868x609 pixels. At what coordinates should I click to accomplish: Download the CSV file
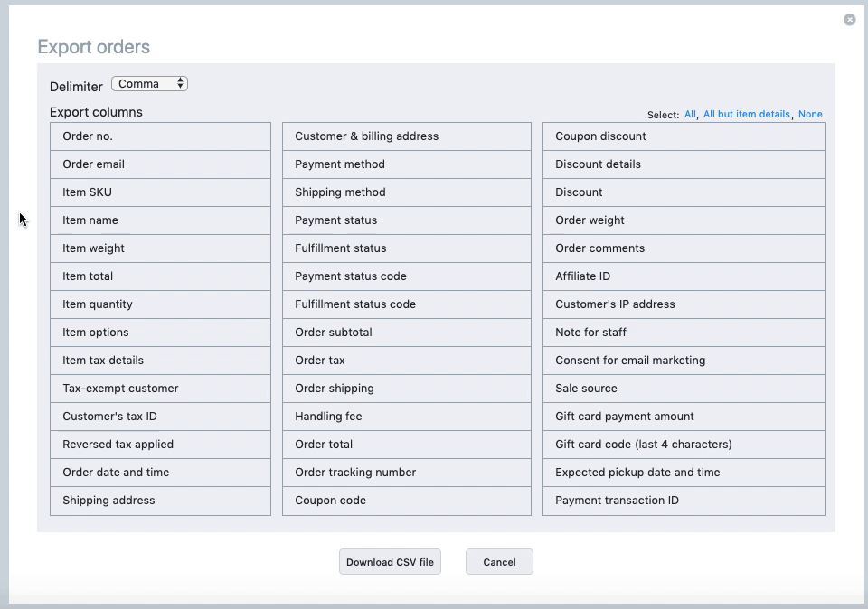click(390, 562)
